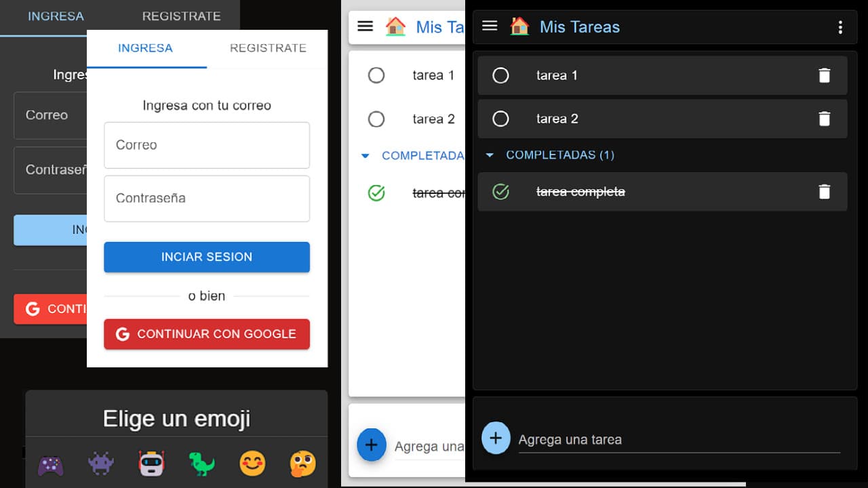Click the house icon next to Mis Tareas
This screenshot has height=488, width=868.
pos(519,26)
